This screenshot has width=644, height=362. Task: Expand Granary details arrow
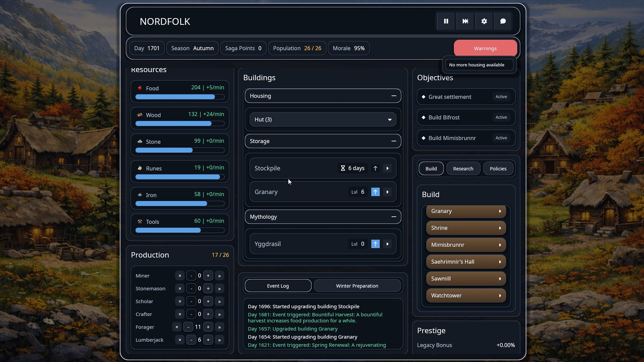coord(387,192)
